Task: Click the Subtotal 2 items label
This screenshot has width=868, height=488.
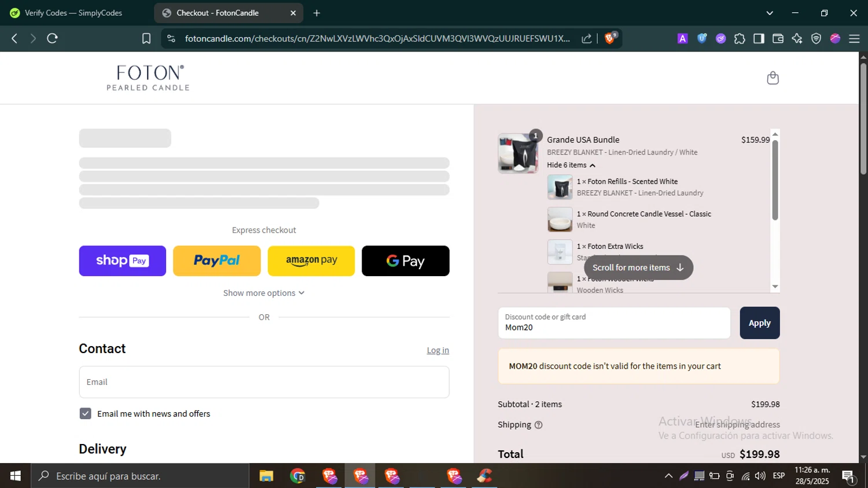Action: (x=529, y=404)
